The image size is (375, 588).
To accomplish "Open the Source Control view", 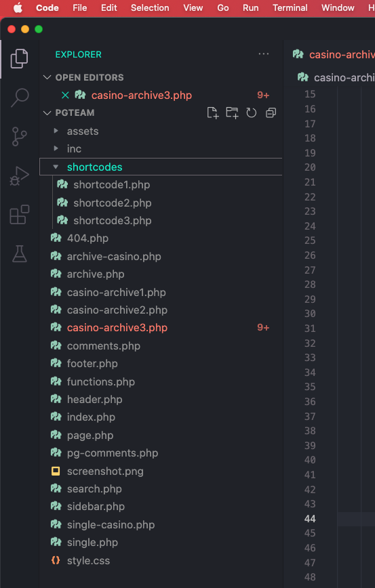I will [x=20, y=137].
